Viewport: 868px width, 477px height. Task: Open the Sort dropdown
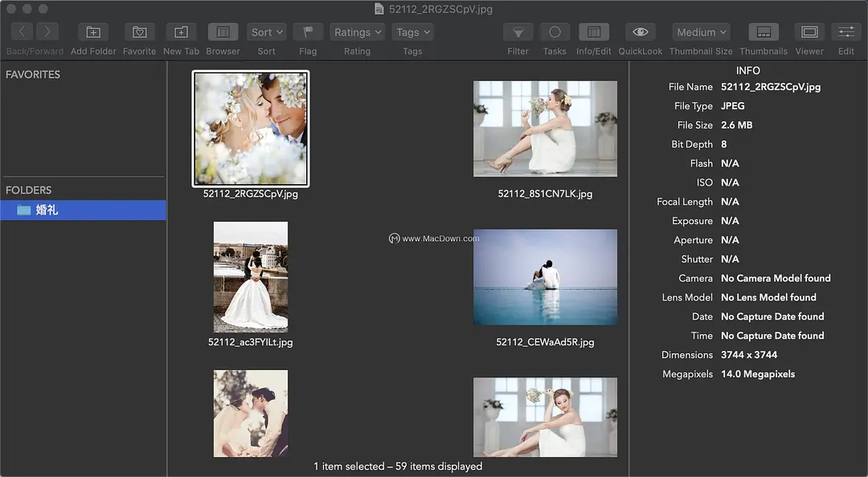click(267, 32)
